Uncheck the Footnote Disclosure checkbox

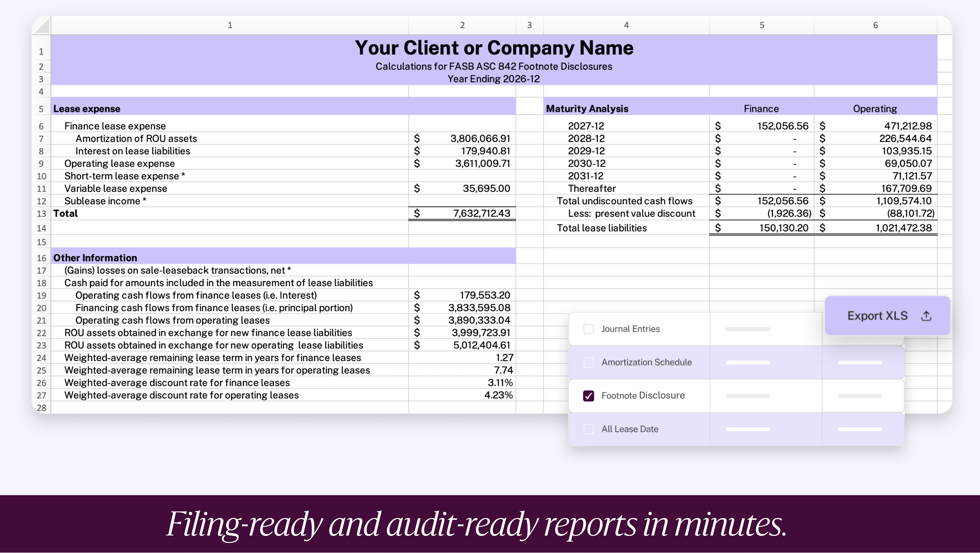(589, 396)
